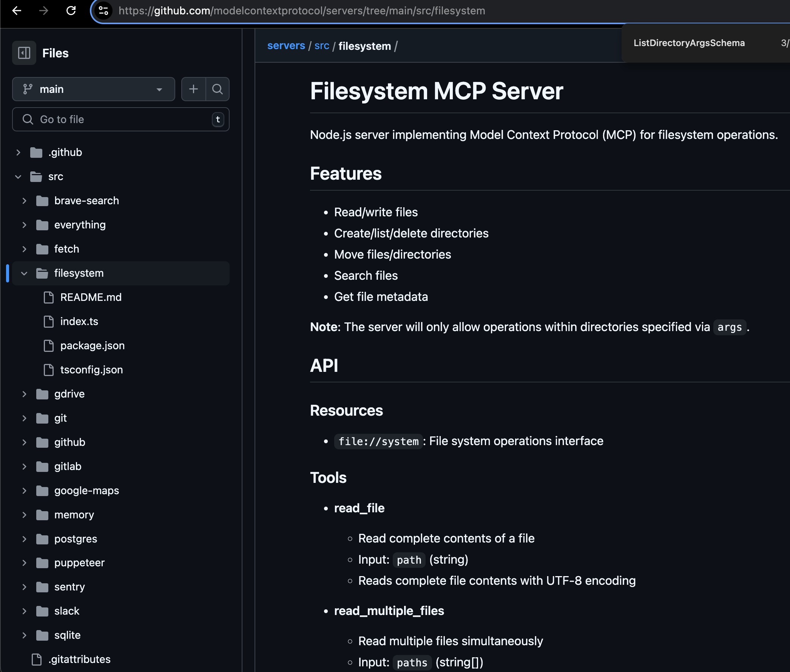Collapse the src folder chevron
This screenshot has height=672, width=790.
point(18,177)
